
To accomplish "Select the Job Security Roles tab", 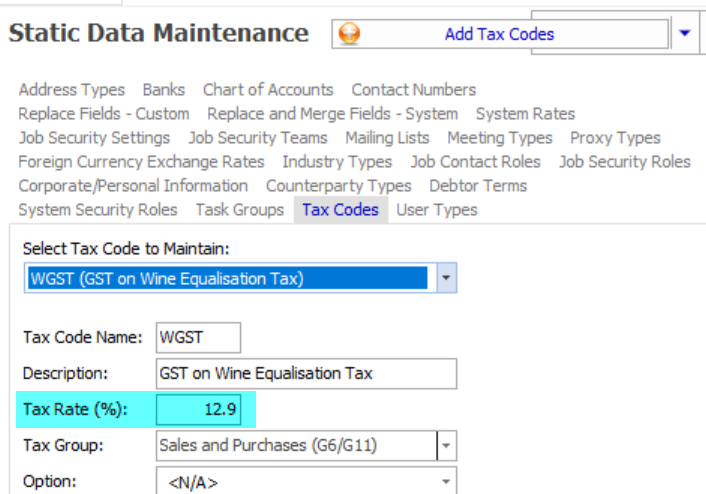I will [x=624, y=162].
